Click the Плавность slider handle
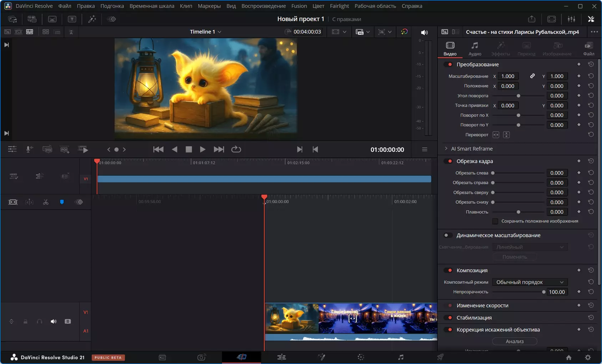 pyautogui.click(x=518, y=212)
